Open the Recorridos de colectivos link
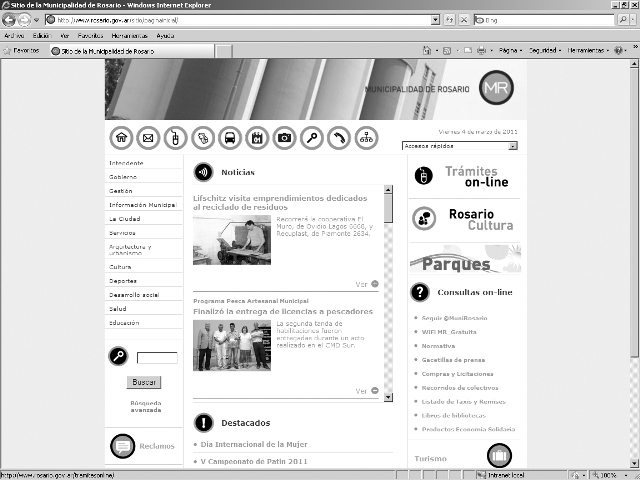The width and height of the screenshot is (640, 480). click(460, 388)
